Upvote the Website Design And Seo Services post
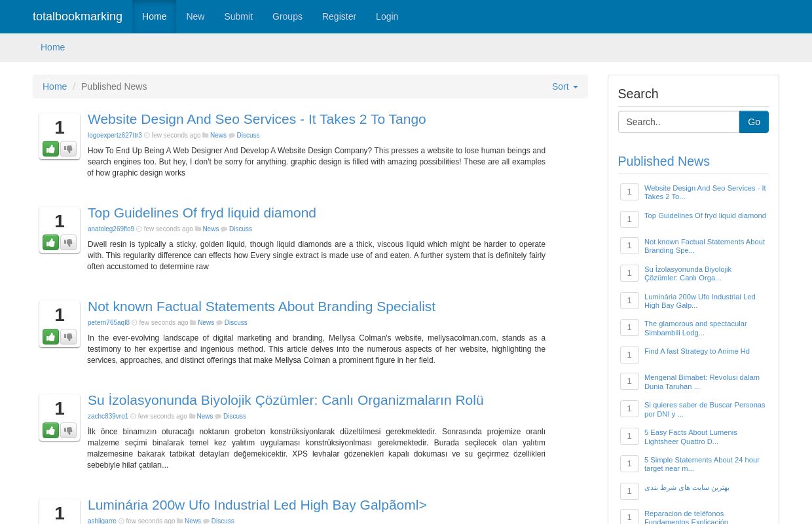 pyautogui.click(x=50, y=149)
